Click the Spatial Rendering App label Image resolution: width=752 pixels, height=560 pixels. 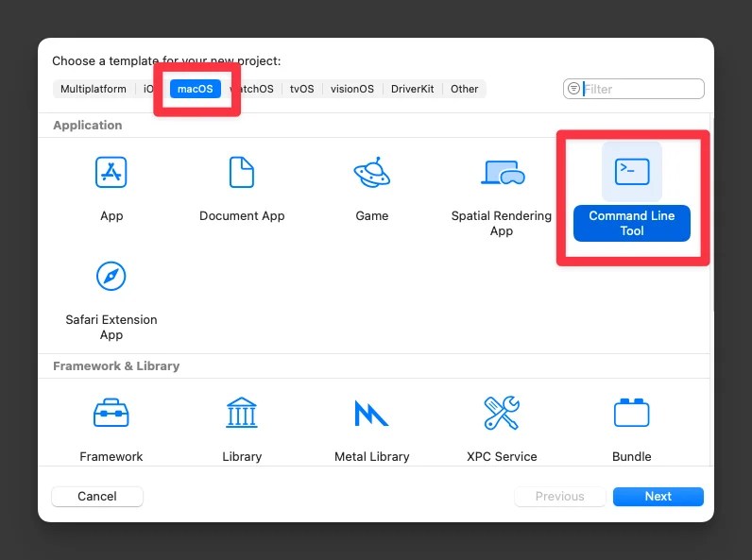tap(502, 224)
